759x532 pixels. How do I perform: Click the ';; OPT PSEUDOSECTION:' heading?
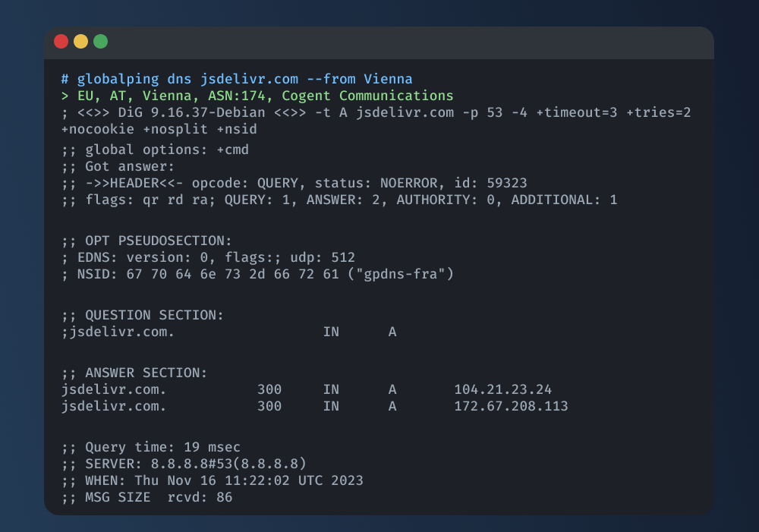tap(146, 241)
